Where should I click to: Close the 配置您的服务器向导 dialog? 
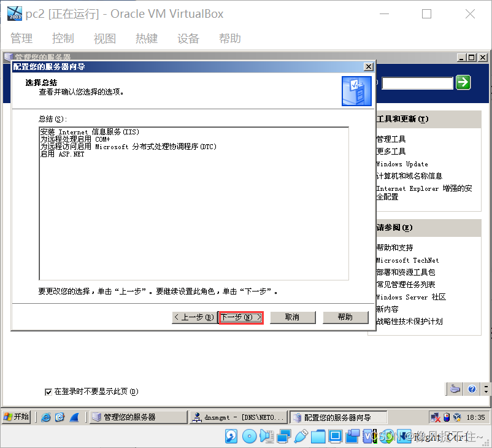coord(368,66)
